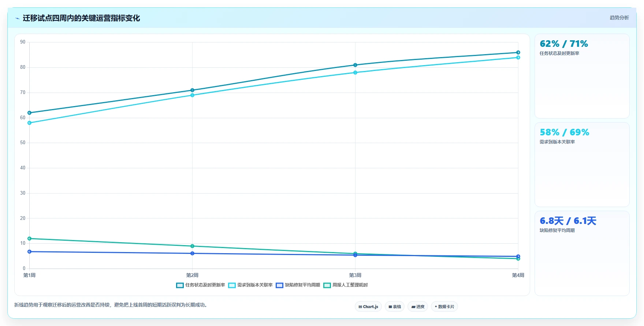Click the 任务状态及时更新率 point at 第4周

[x=518, y=52]
